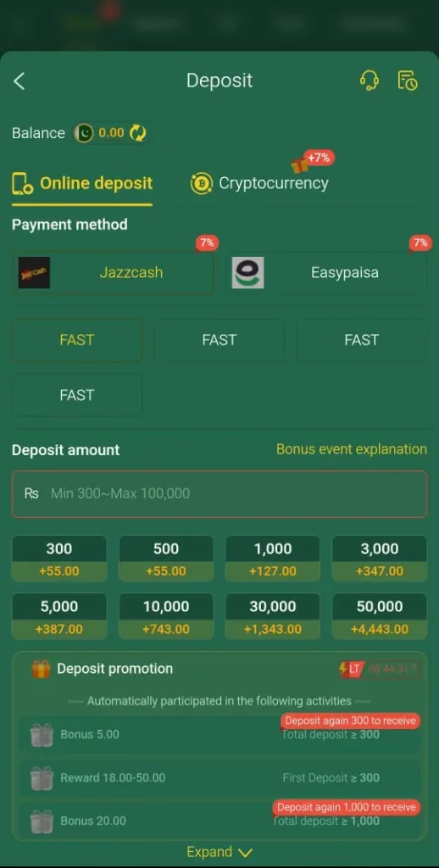This screenshot has height=868, width=439.
Task: Focus the deposit amount input field
Action: click(219, 494)
